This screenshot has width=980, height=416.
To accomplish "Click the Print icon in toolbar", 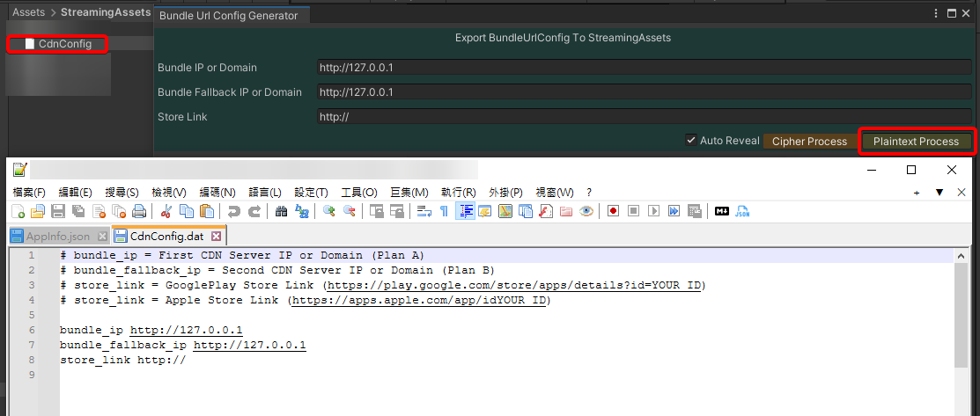I will [138, 211].
